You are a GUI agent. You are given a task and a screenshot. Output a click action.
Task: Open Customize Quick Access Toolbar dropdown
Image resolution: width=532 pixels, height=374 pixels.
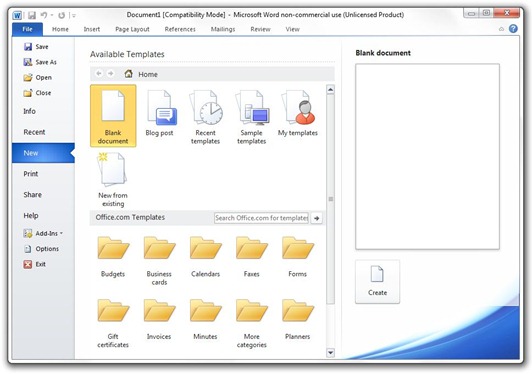coord(74,15)
